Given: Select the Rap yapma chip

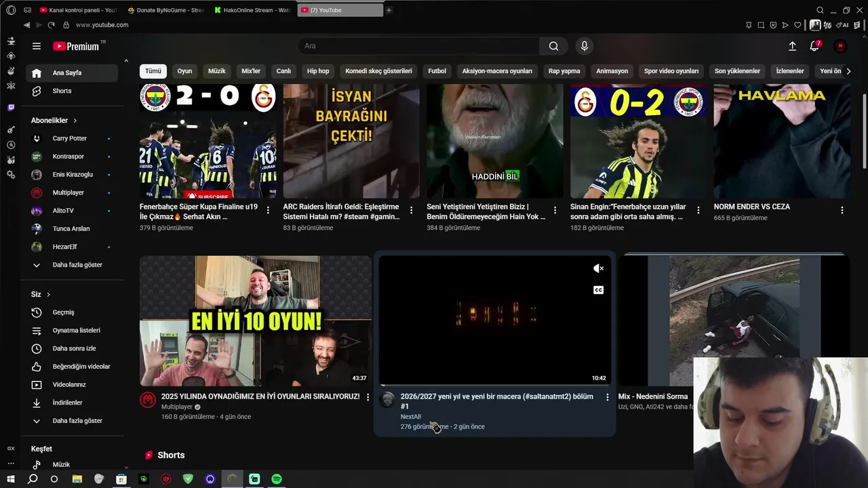Looking at the screenshot, I should tap(564, 71).
